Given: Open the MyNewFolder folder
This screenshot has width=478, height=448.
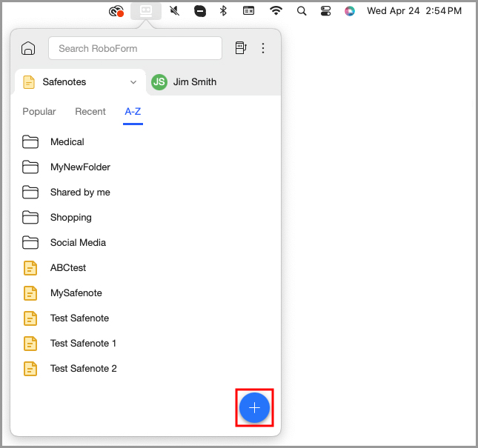Looking at the screenshot, I should coord(145,167).
